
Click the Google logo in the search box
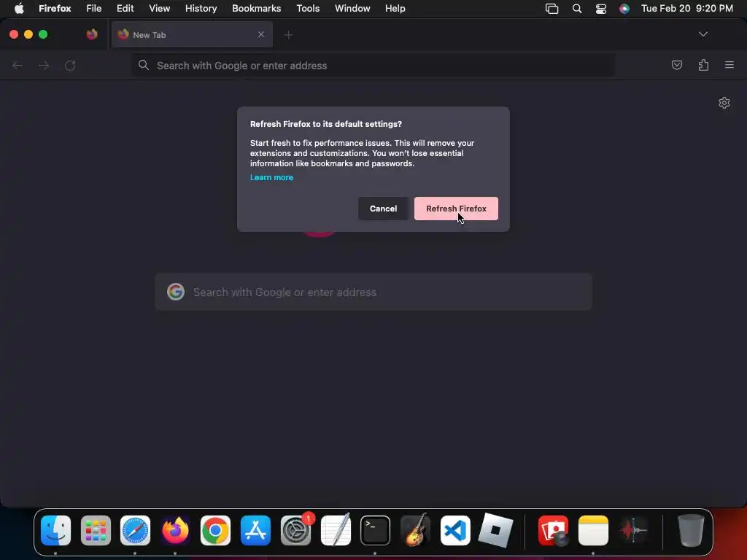pyautogui.click(x=176, y=292)
